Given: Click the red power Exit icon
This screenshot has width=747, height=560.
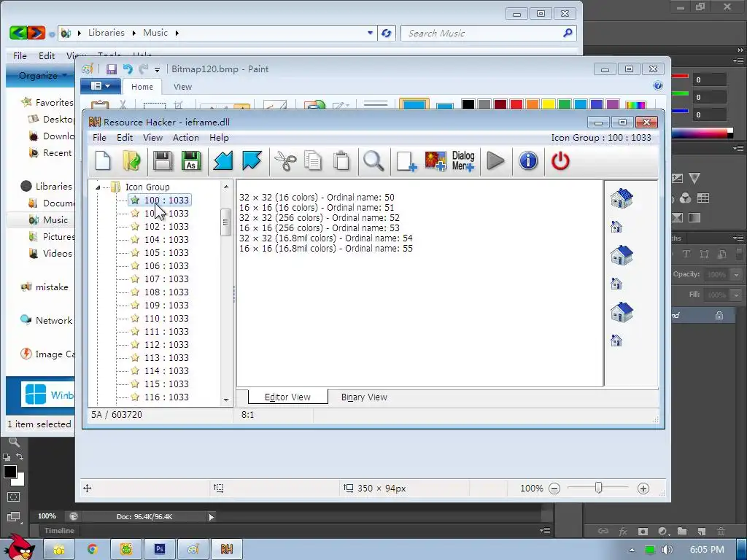Looking at the screenshot, I should click(560, 160).
